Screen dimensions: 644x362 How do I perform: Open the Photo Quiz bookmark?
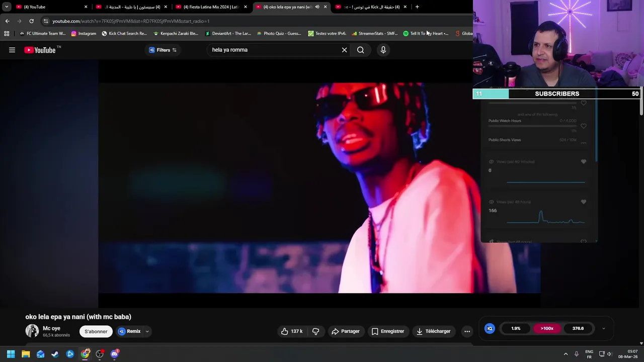click(x=279, y=34)
